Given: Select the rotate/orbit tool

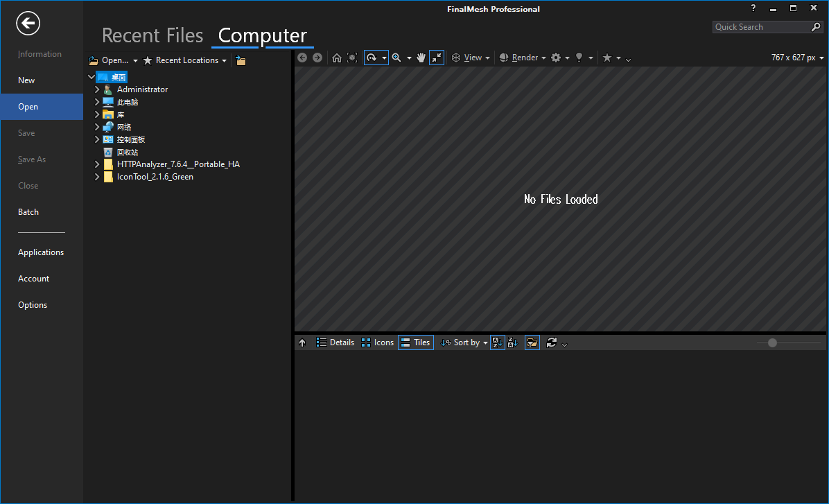Looking at the screenshot, I should 372,58.
